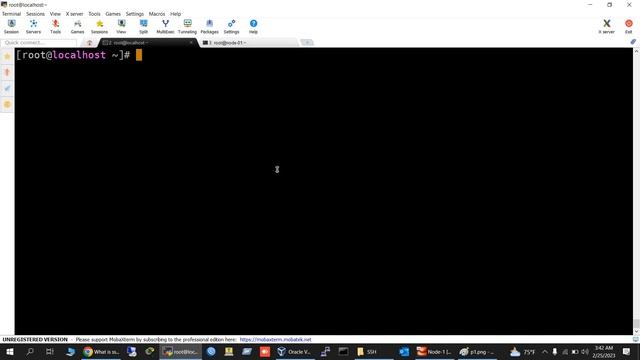Open the Tunneling toolbar button
The image size is (640, 360).
[187, 27]
